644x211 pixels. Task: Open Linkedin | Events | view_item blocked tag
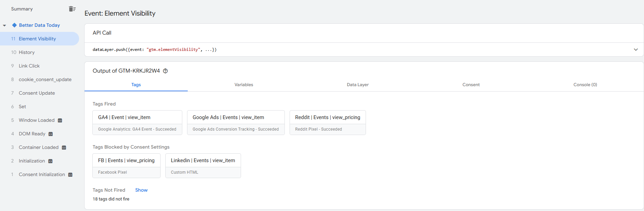(203, 166)
